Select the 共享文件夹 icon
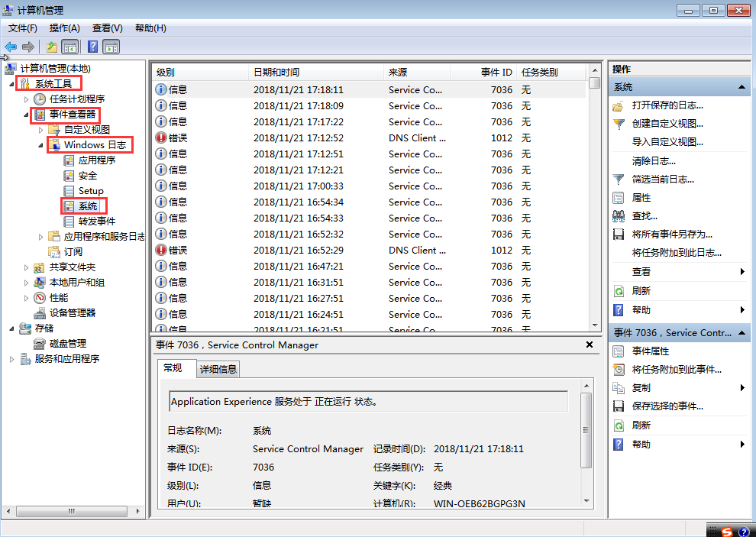 click(40, 267)
